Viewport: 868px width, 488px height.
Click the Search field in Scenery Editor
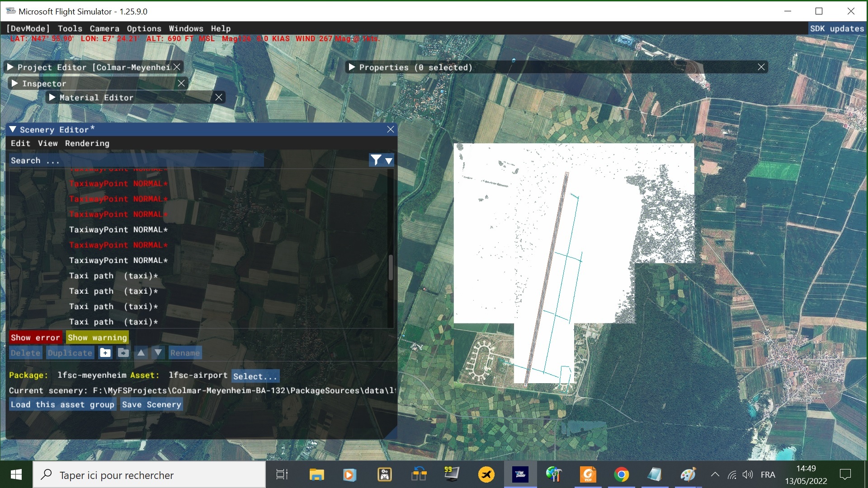(136, 160)
